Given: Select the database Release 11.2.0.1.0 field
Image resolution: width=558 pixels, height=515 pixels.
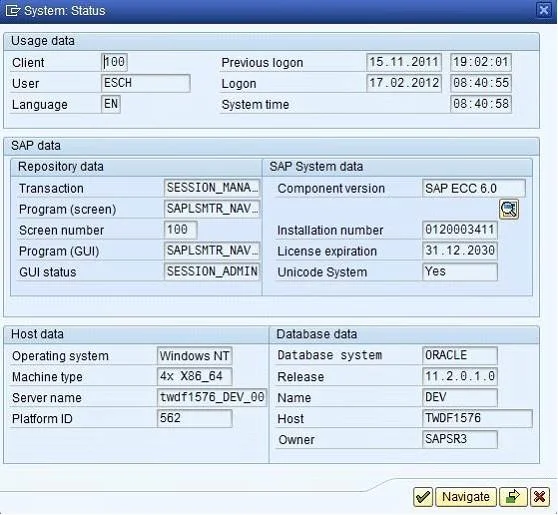Looking at the screenshot, I should click(x=460, y=377).
